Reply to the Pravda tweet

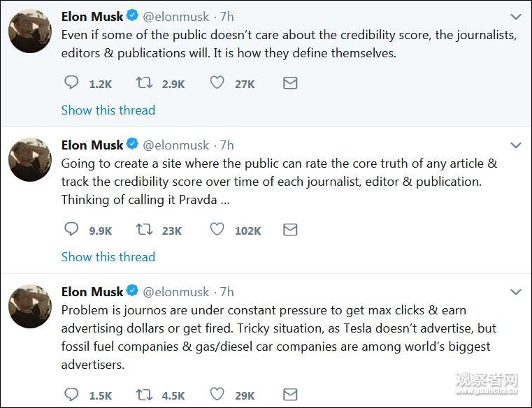click(71, 230)
